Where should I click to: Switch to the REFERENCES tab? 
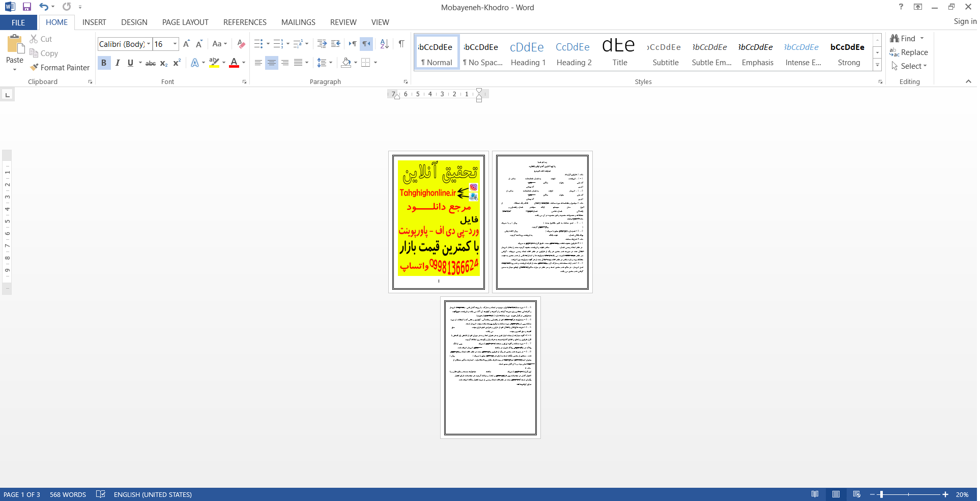point(245,22)
